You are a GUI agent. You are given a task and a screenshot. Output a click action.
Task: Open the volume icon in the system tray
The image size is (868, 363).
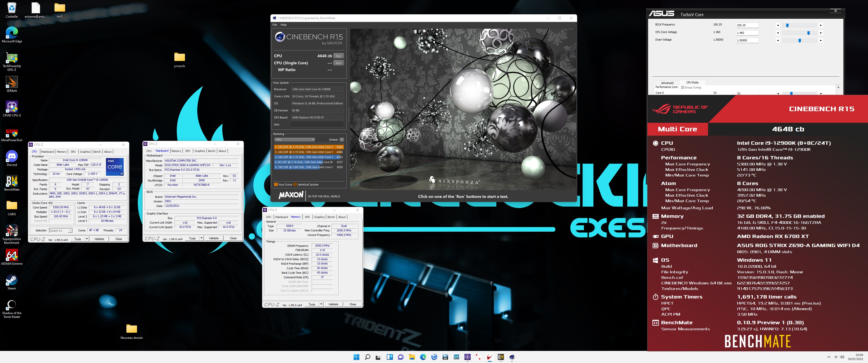(842, 357)
